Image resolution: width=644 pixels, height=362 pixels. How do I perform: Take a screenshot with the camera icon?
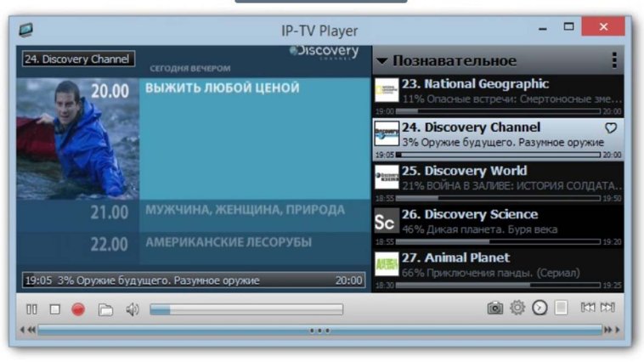click(495, 308)
